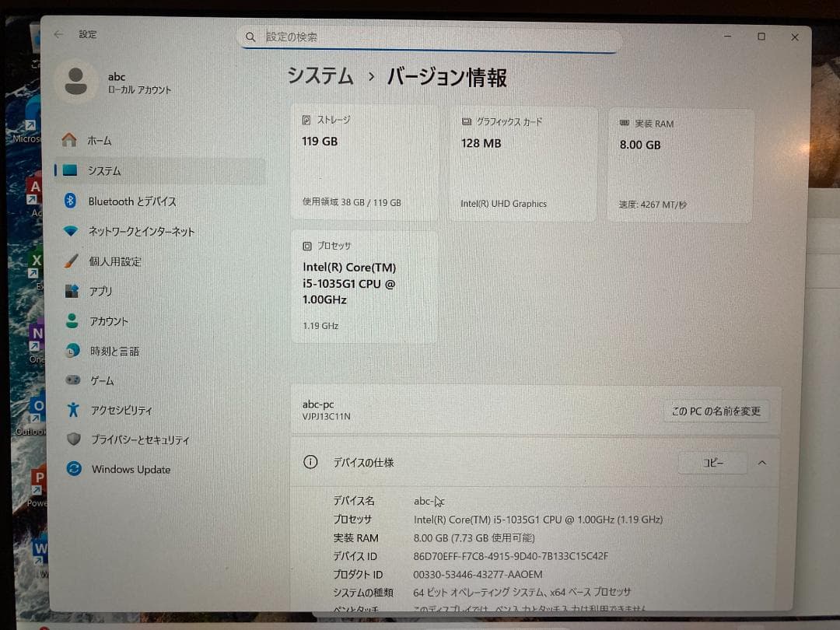Click the アクセシビリティ figure icon
The width and height of the screenshot is (840, 630).
[73, 410]
